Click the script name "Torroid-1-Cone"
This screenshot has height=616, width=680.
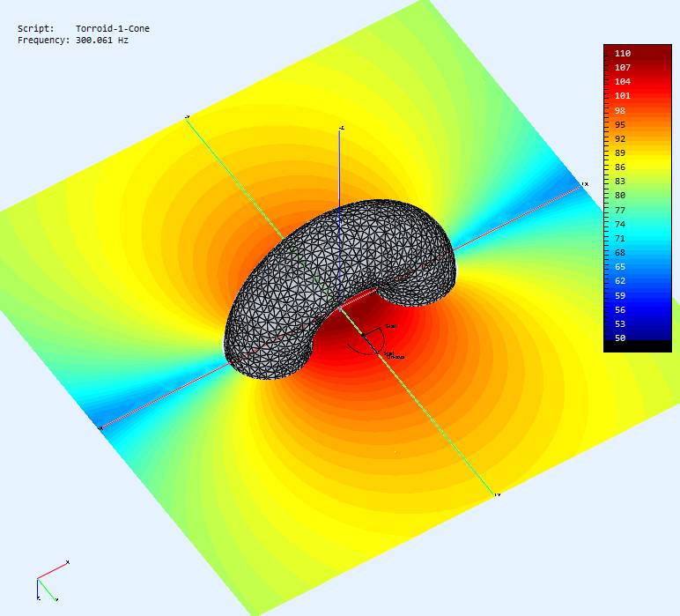[x=113, y=28]
